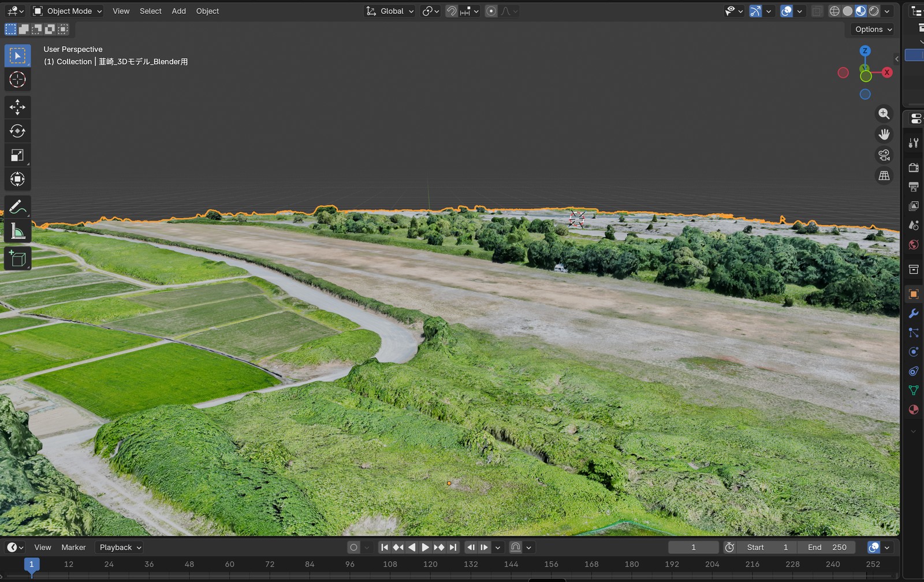Select the Select Box tool
This screenshot has height=582, width=924.
pyautogui.click(x=17, y=55)
